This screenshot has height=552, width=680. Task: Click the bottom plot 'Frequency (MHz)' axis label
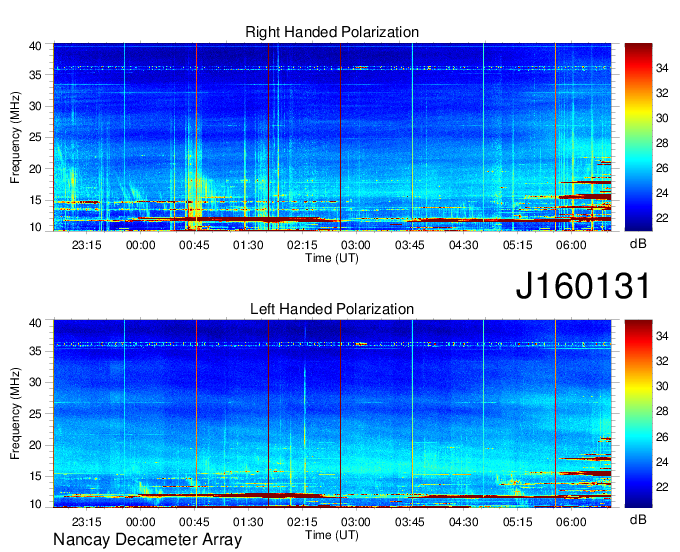15,414
